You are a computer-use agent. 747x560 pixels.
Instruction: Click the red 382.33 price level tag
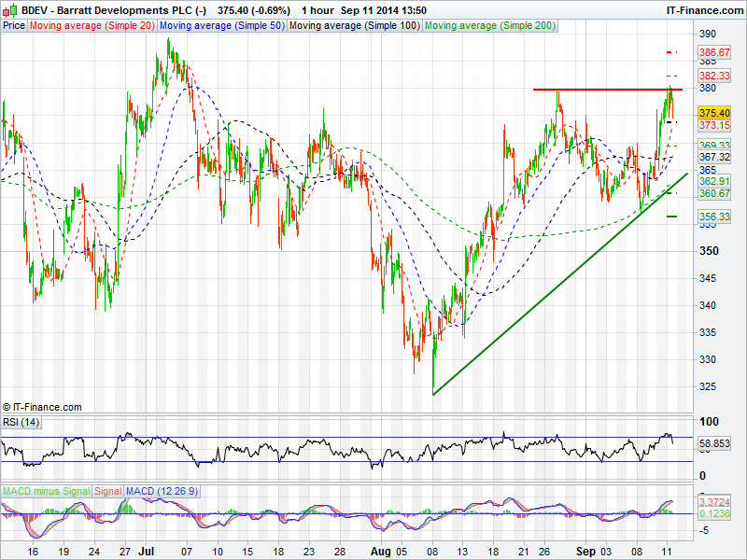713,76
